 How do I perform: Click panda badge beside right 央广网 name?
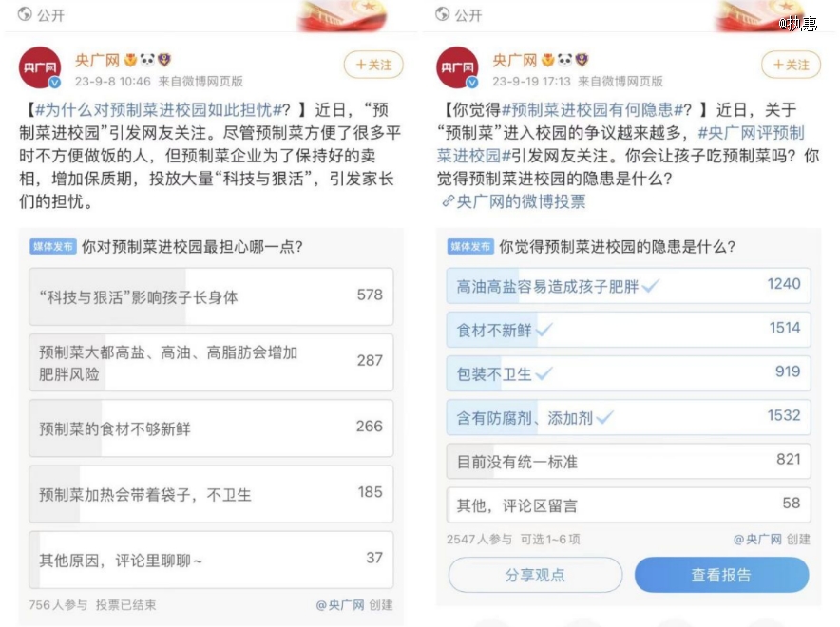[564, 60]
